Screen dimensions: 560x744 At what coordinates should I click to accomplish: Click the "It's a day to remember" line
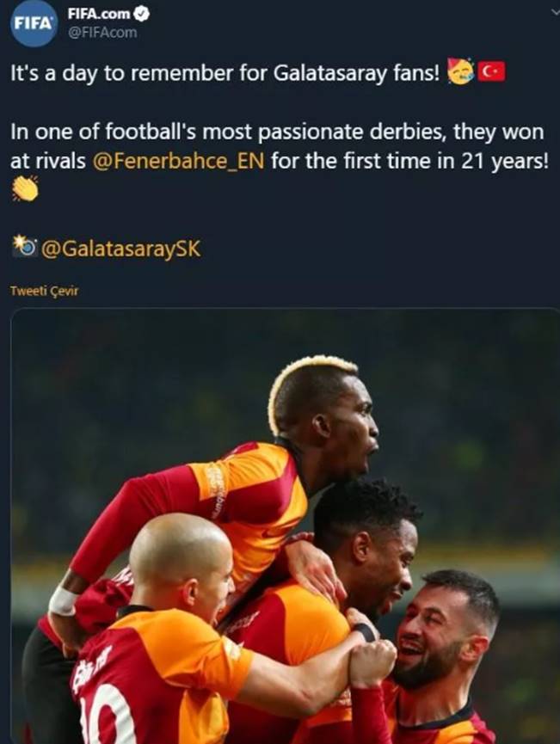tap(226, 74)
